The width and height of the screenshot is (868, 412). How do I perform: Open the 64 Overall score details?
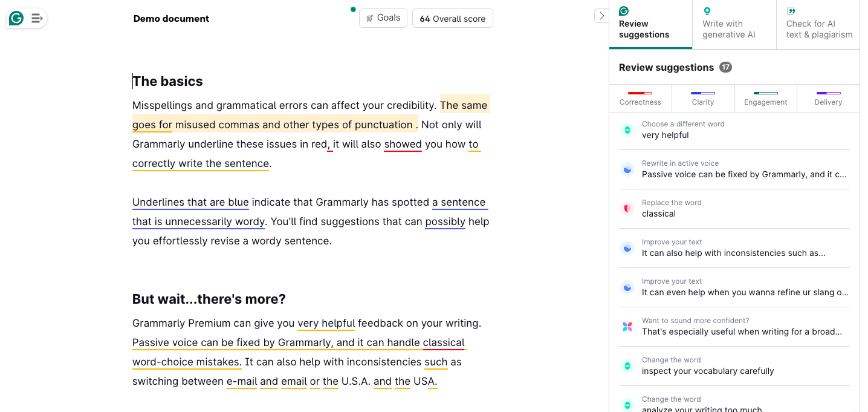pyautogui.click(x=453, y=18)
